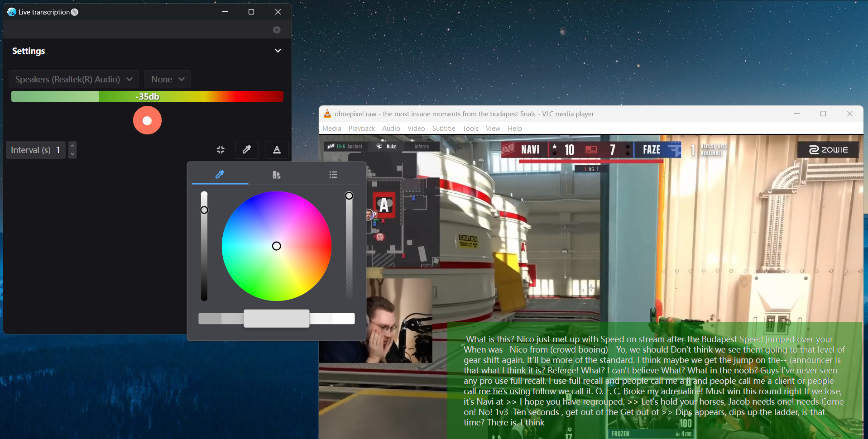Click the VLC window title text
This screenshot has width=868, height=439.
click(x=464, y=114)
